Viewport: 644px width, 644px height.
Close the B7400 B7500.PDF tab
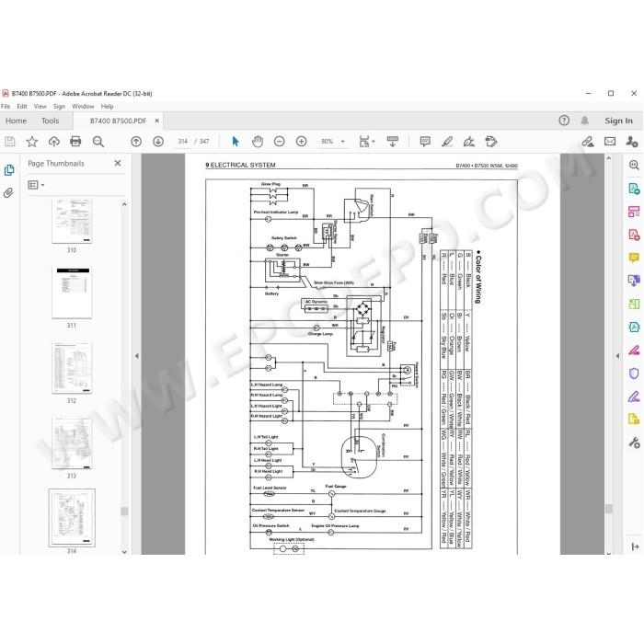157,121
